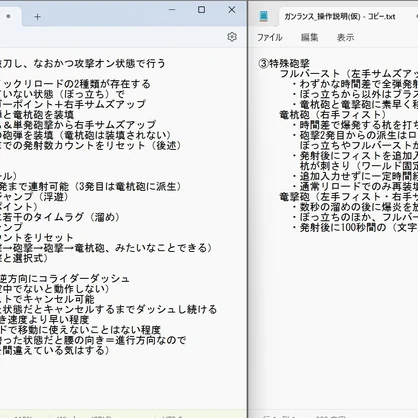The height and width of the screenshot is (418, 418).
Task: Click the line containing (ぼっ立ち)で
Action: click(62, 94)
